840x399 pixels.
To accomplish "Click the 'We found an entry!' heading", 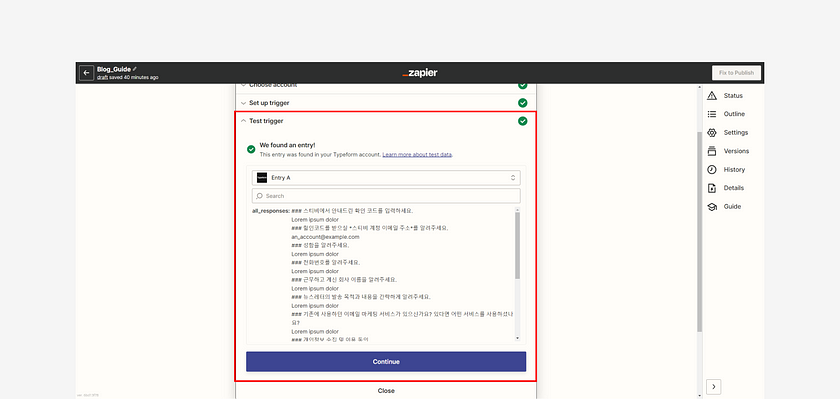I will tap(288, 145).
